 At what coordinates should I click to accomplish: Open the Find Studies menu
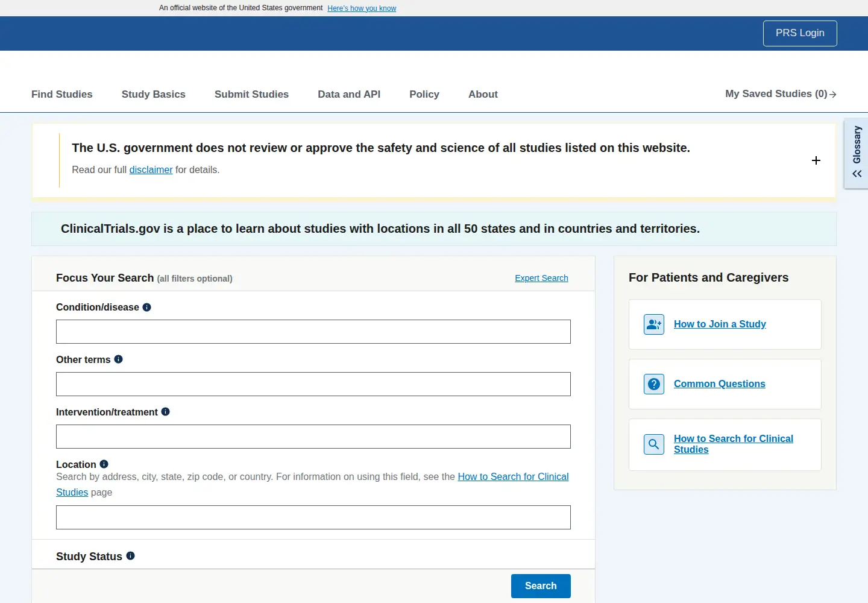coord(62,94)
